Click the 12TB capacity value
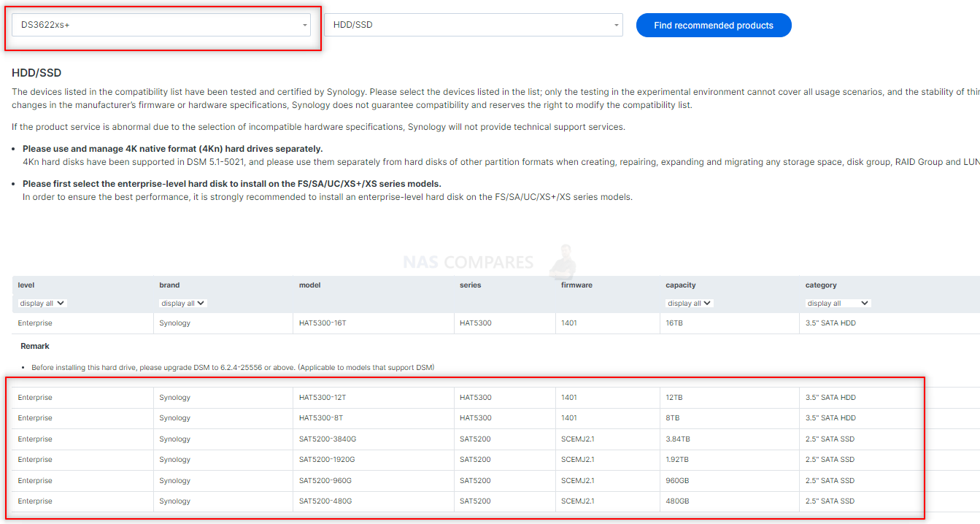This screenshot has width=980, height=524. [x=675, y=398]
